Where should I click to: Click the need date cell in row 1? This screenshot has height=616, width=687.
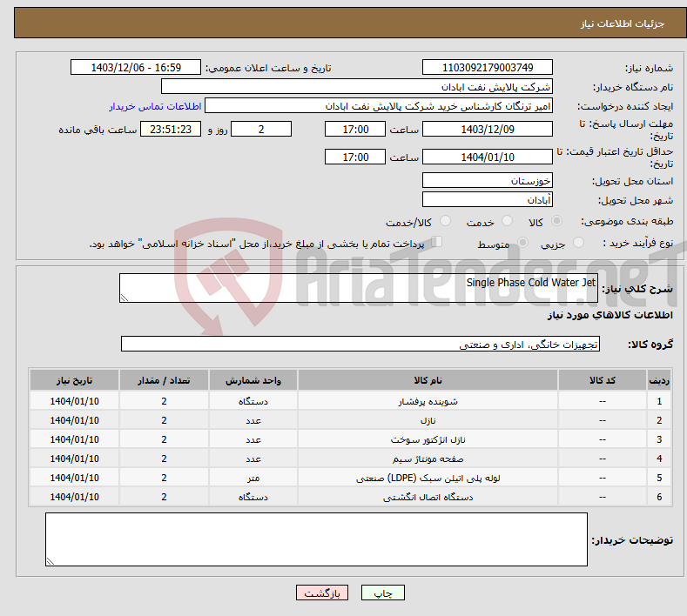point(75,401)
